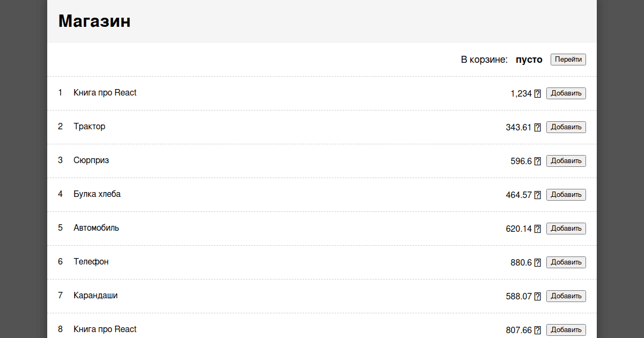Click the currency symbol after 343.61
Screen dimensions: 644x338
coord(538,128)
